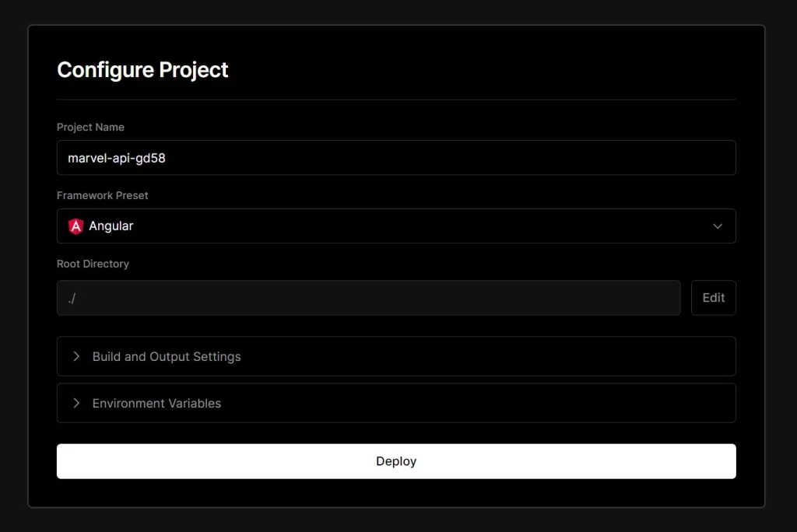This screenshot has height=532, width=797.
Task: Click the disclosure arrow beside Build and Output Settings
Action: click(75, 356)
